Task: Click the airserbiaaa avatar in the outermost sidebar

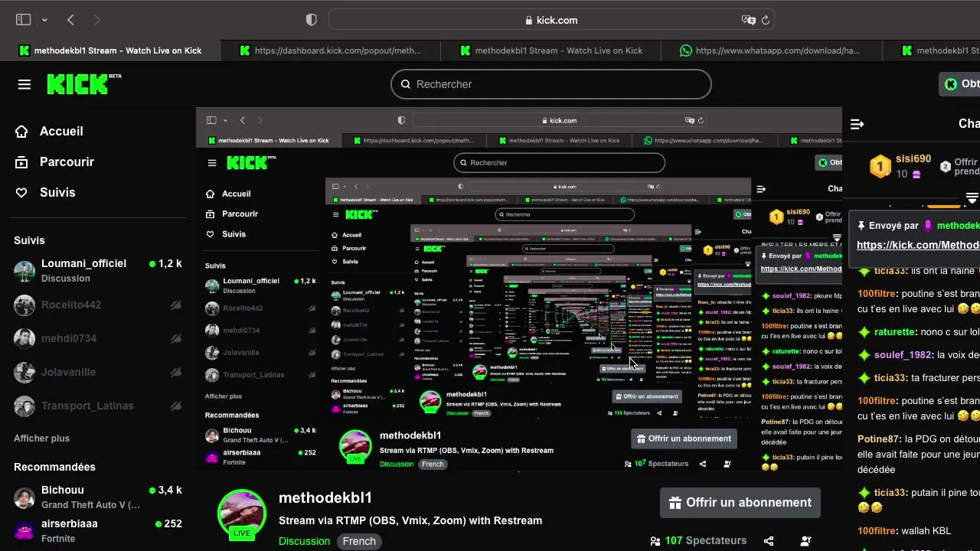Action: pyautogui.click(x=24, y=530)
